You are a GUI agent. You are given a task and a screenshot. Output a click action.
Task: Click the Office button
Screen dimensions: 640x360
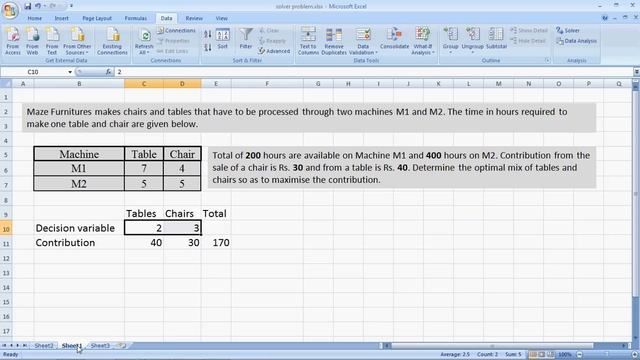click(10, 10)
